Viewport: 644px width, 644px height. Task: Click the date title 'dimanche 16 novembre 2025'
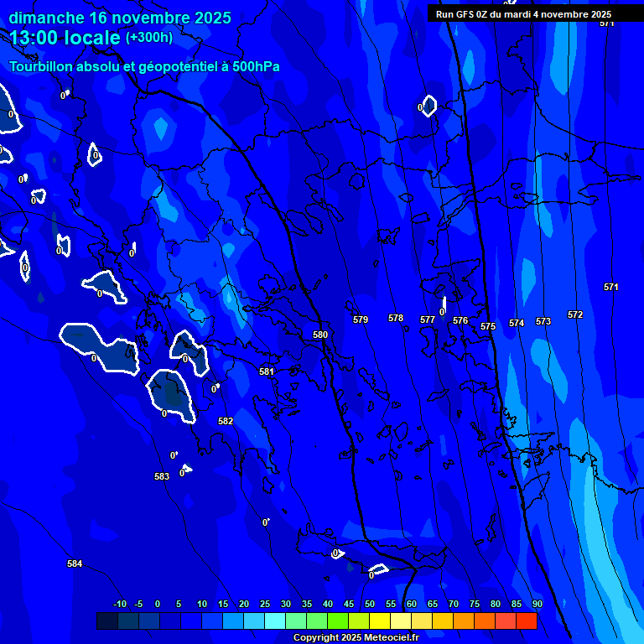coord(120,18)
